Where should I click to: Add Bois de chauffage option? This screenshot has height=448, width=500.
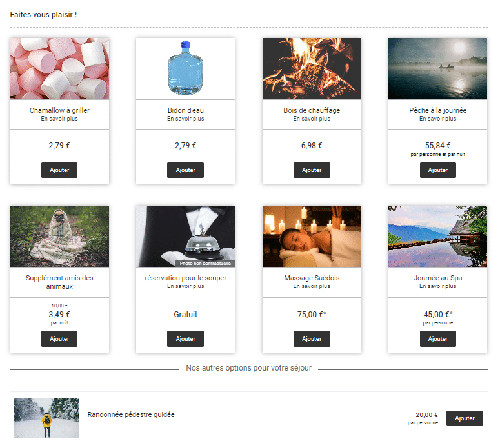(312, 170)
